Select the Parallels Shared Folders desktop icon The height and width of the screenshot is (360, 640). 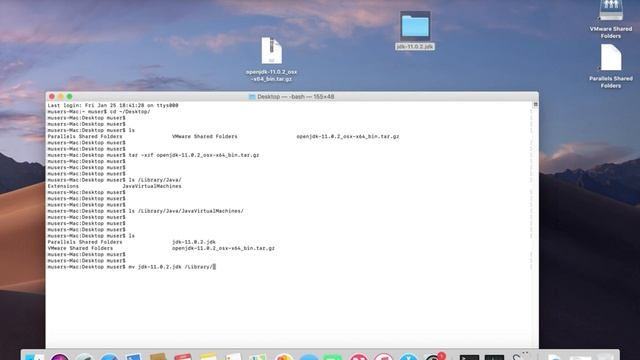611,58
